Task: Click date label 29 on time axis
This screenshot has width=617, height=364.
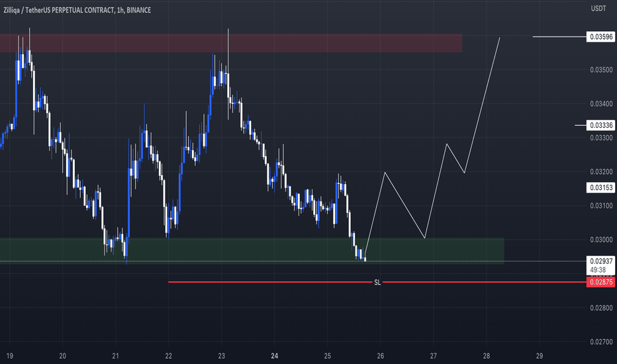Action: [540, 356]
